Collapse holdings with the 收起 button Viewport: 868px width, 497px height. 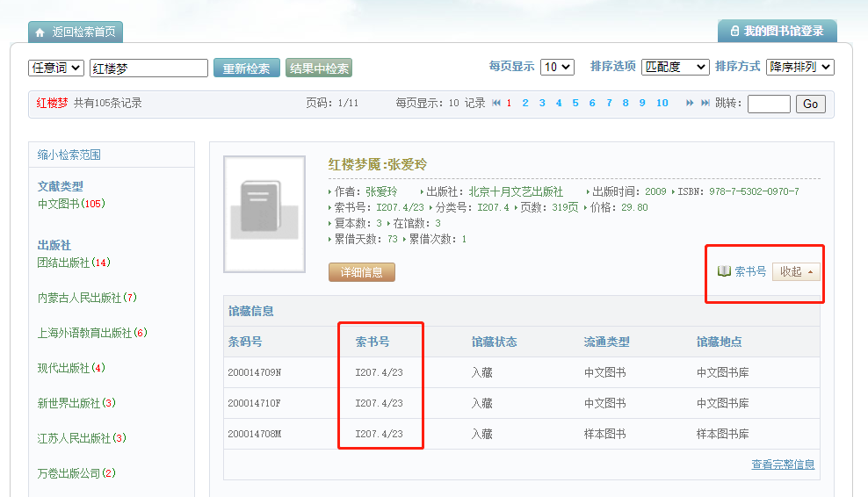[x=796, y=271]
